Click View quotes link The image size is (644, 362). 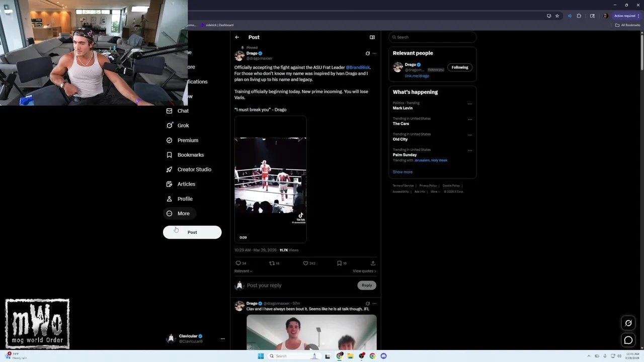[364, 271]
